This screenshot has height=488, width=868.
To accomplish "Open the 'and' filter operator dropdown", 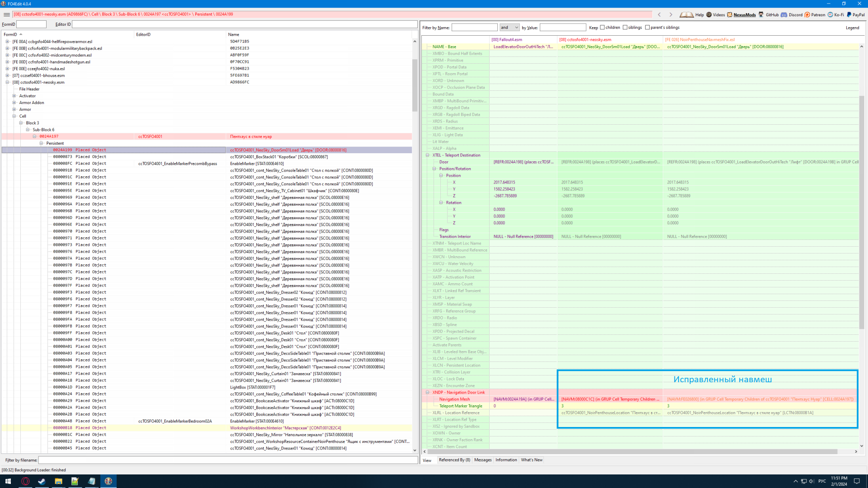I will pos(509,28).
